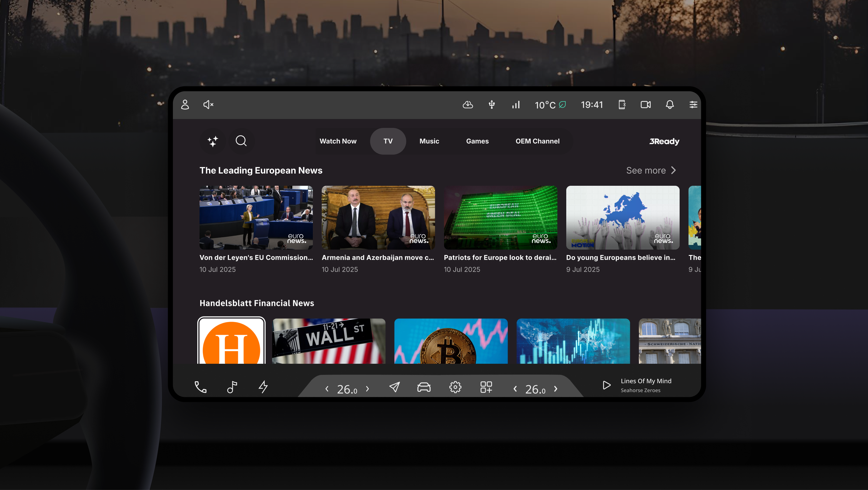The width and height of the screenshot is (868, 490).
Task: Open the dashcam camera icon
Action: (646, 105)
